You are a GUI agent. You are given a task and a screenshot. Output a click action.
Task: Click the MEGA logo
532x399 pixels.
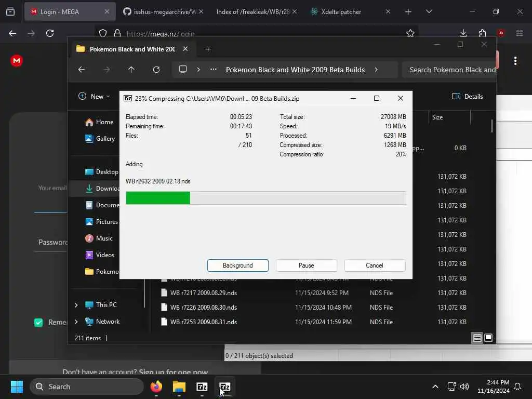click(17, 61)
